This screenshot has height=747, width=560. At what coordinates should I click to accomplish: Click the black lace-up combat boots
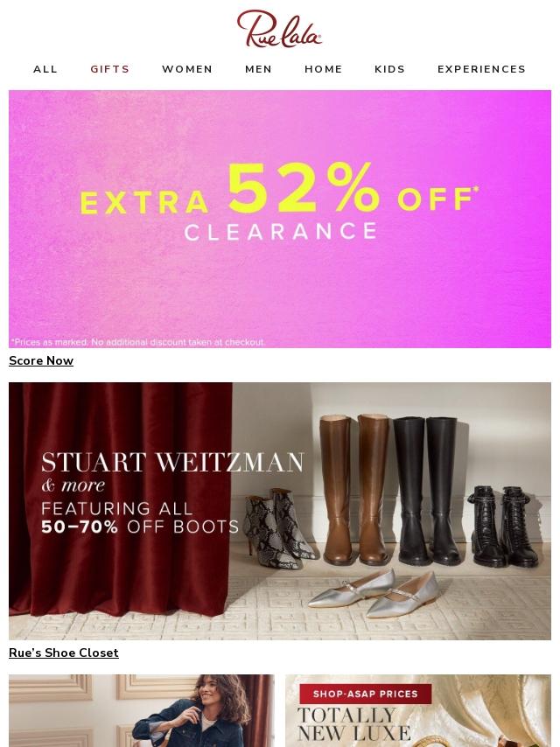point(503,527)
